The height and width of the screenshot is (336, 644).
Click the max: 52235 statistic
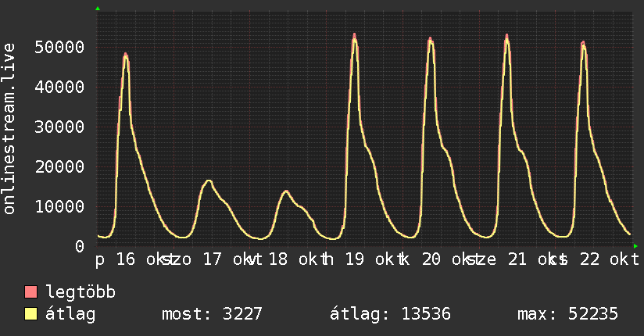[567, 314]
